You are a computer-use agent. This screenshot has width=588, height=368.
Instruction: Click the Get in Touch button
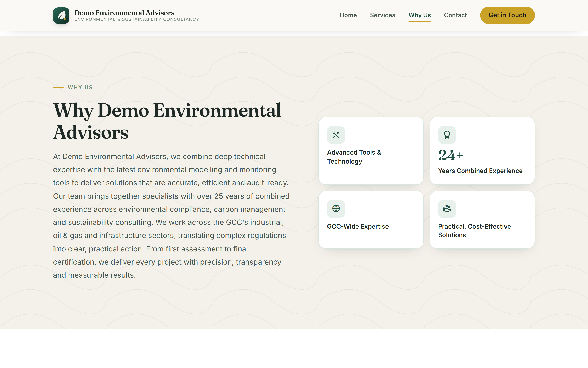point(507,15)
